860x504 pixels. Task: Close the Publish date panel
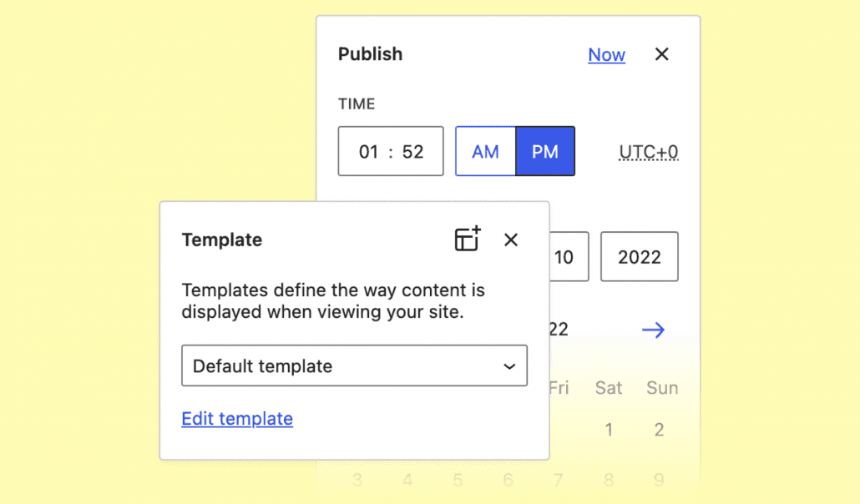661,54
